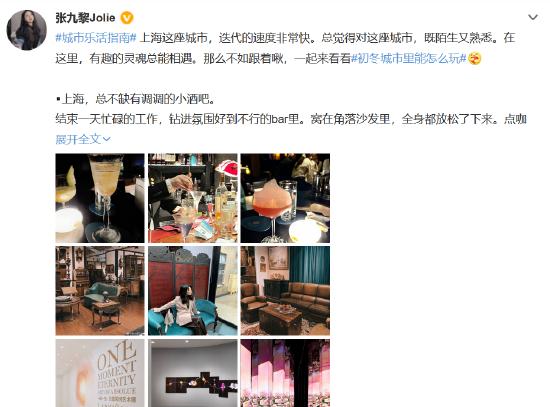Click the arrow beside 展开全文
The height and width of the screenshot is (407, 550).
[107, 140]
